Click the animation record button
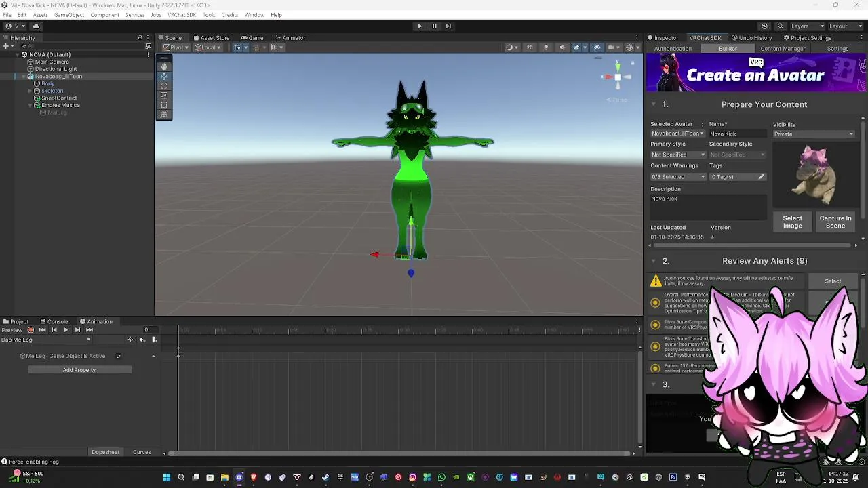Image resolution: width=868 pixels, height=488 pixels. [31, 330]
